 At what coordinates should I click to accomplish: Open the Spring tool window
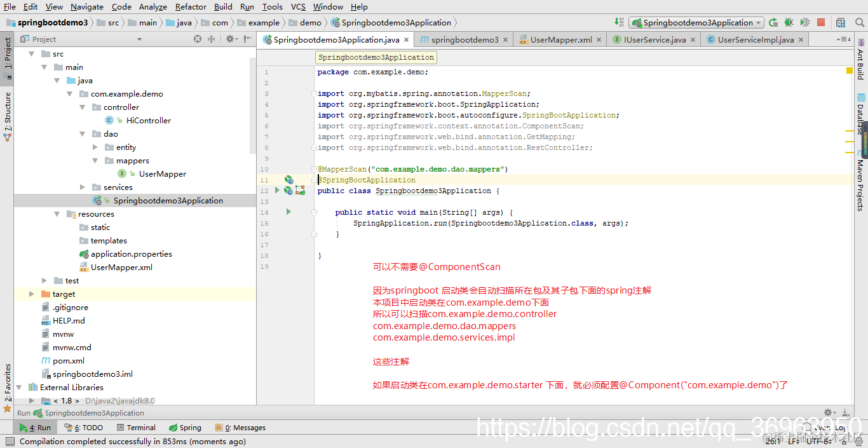coord(185,428)
